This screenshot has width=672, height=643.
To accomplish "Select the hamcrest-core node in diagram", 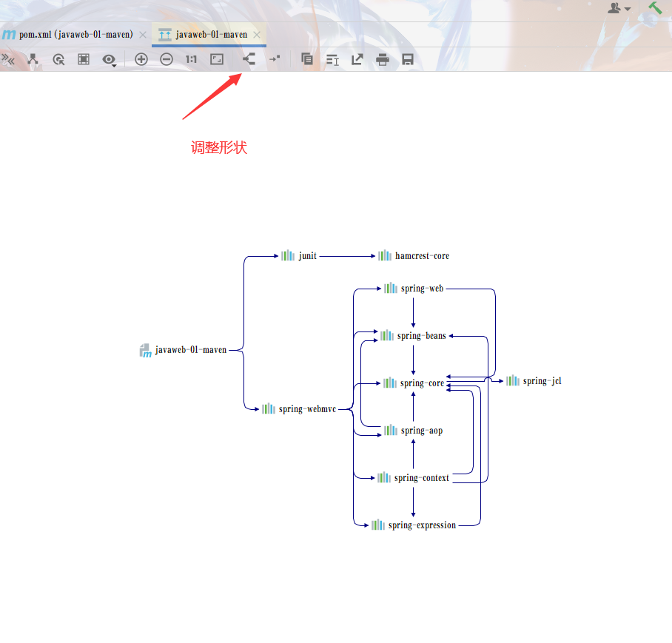I will click(x=421, y=256).
